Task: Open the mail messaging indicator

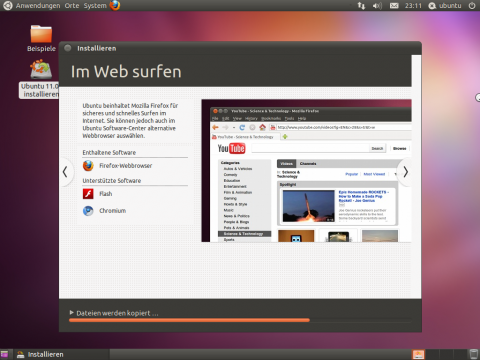Action: tap(394, 6)
